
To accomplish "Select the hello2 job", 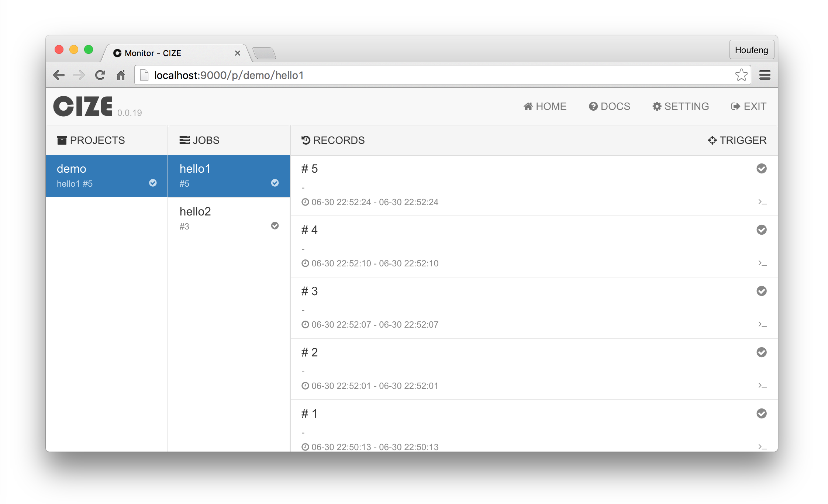I will (229, 218).
